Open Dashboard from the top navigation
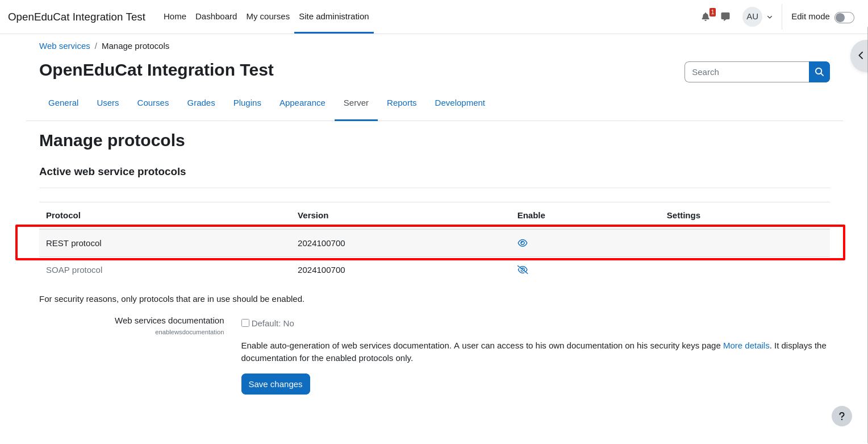Image resolution: width=868 pixels, height=444 pixels. click(x=216, y=16)
